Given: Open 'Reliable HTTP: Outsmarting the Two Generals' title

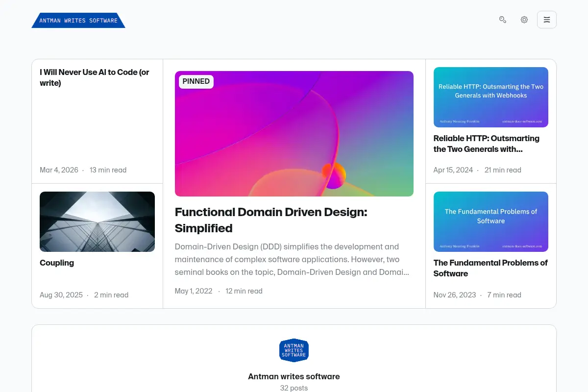Looking at the screenshot, I should point(487,144).
